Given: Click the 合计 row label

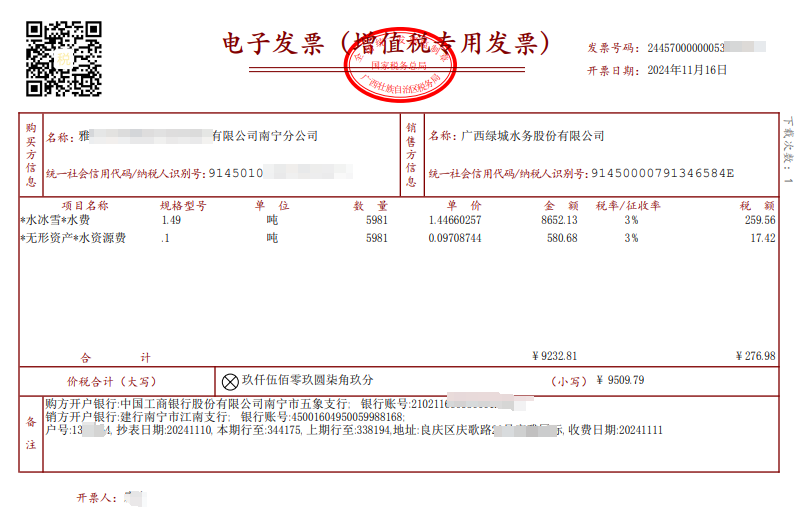Looking at the screenshot, I should click(116, 358).
